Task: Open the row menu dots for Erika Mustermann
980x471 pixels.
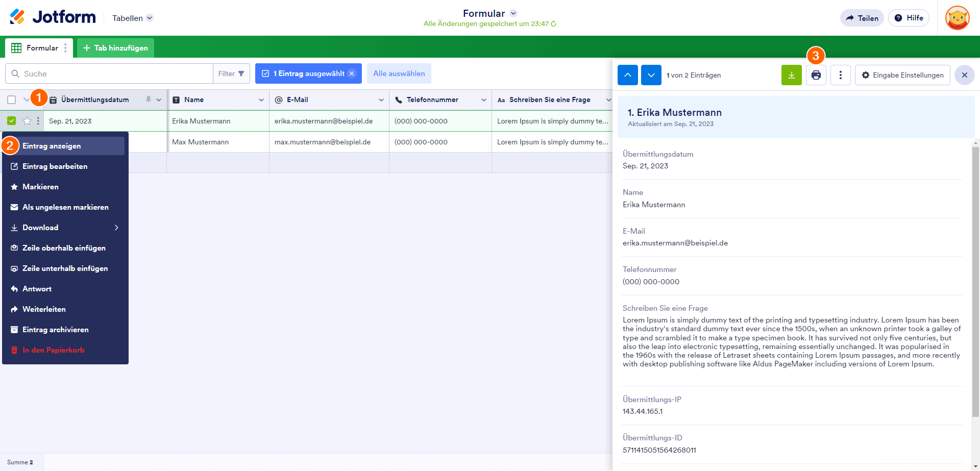Action: click(x=38, y=121)
